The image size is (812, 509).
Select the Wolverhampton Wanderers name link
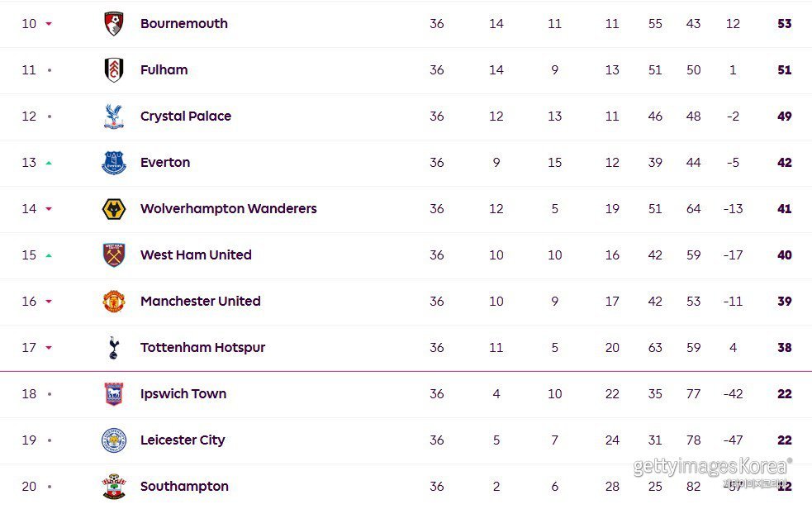[x=228, y=209]
